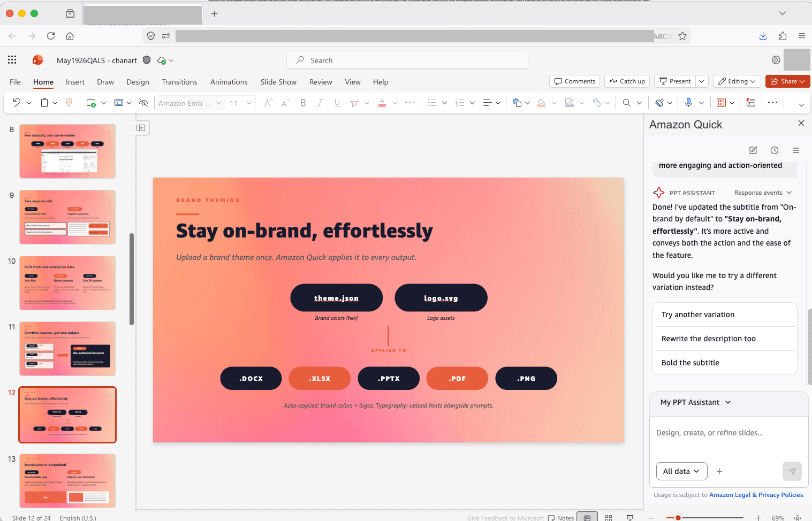The width and height of the screenshot is (812, 521).
Task: Click the bullets list icon
Action: tap(432, 103)
